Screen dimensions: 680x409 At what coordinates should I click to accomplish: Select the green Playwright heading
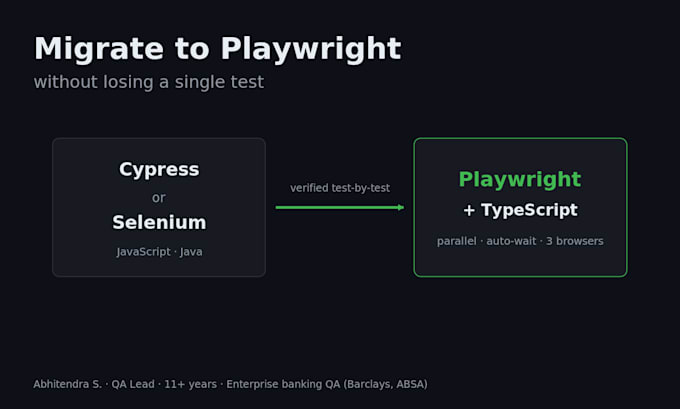(520, 180)
